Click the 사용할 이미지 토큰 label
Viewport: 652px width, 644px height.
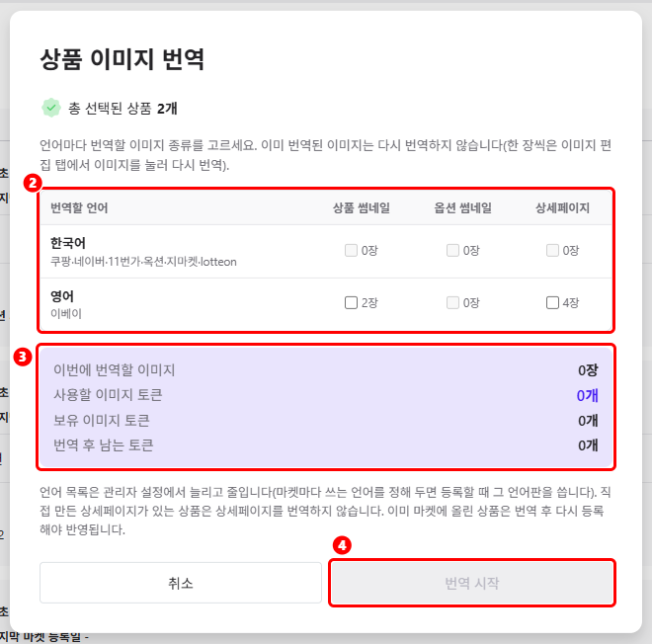coord(108,395)
